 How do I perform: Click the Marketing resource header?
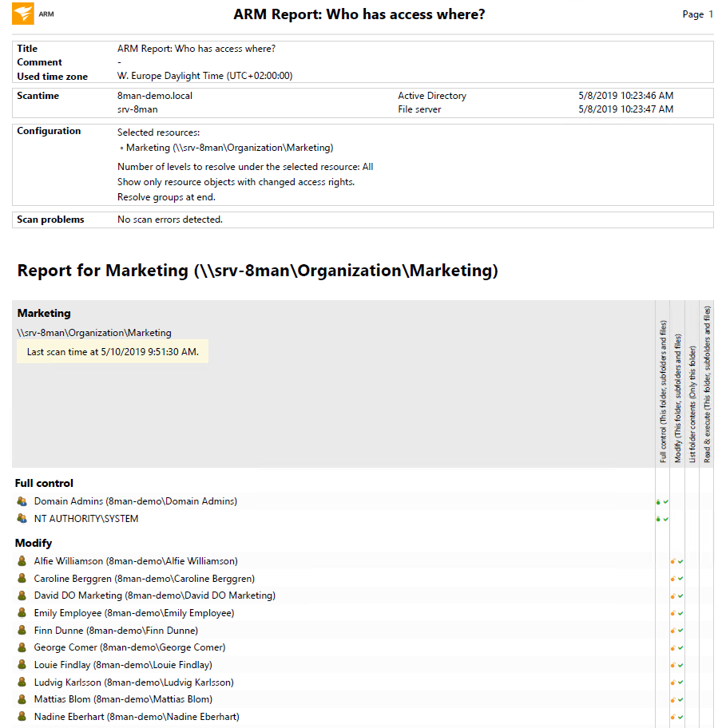[44, 314]
